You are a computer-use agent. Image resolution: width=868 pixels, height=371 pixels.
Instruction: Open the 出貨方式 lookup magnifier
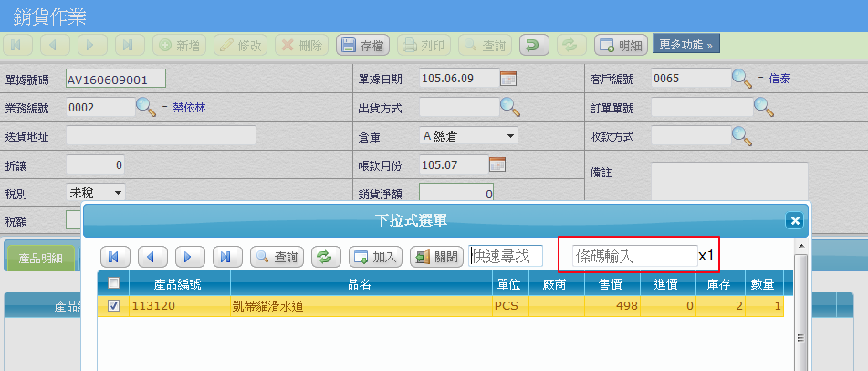(x=509, y=107)
